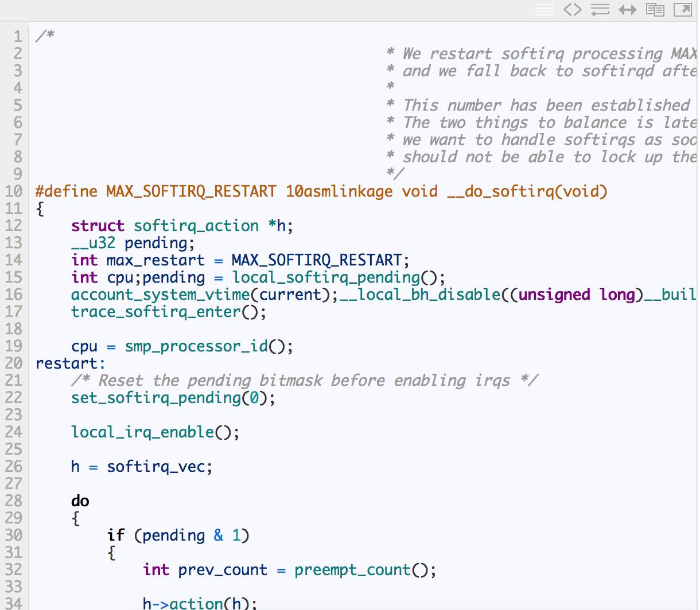
Task: Click the set_softirq_pending call
Action: pos(156,398)
